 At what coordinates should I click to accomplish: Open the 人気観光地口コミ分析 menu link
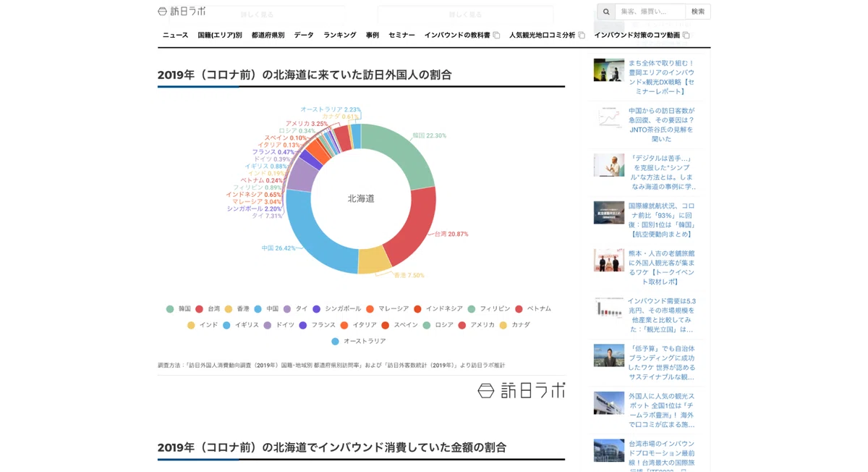[x=542, y=35]
